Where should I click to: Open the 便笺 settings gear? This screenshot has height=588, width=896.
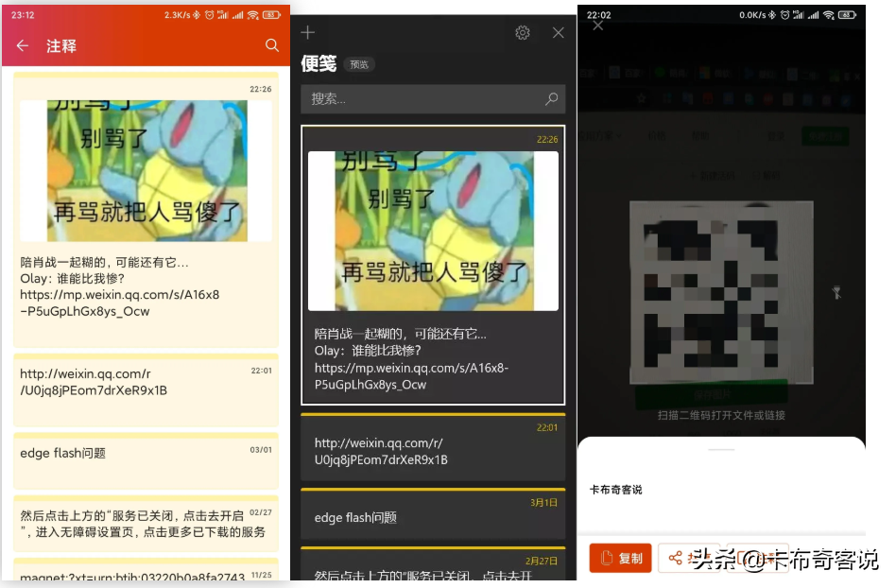523,32
